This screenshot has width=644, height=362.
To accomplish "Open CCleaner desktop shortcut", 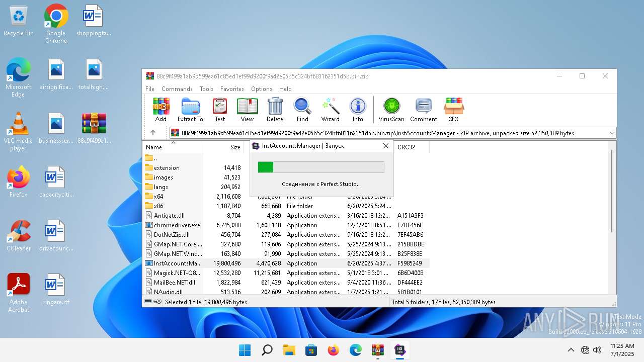I will point(19,236).
